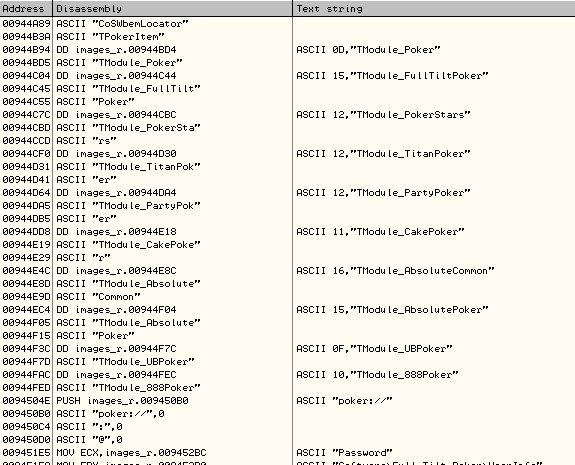Select DD images_r.00944D30 entry
The width and height of the screenshot is (575, 465).
[116, 154]
